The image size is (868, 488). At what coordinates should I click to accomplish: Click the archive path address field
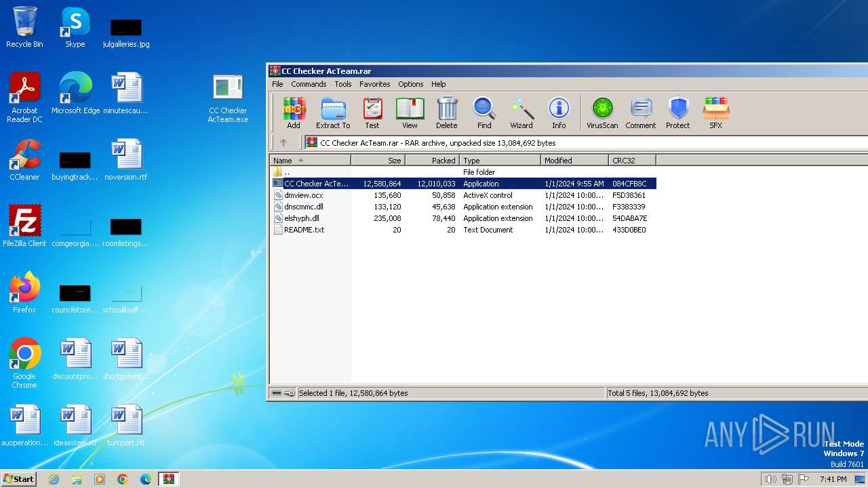586,142
